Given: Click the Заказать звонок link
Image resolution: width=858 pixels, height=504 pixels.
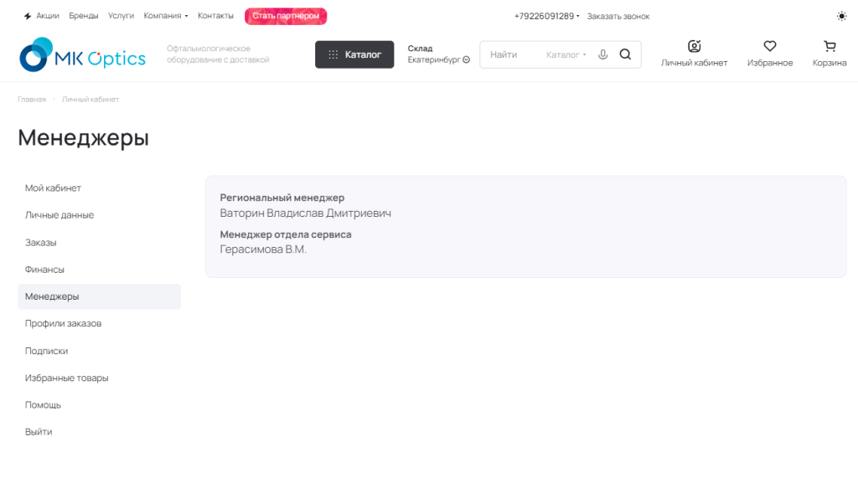Looking at the screenshot, I should (x=618, y=15).
